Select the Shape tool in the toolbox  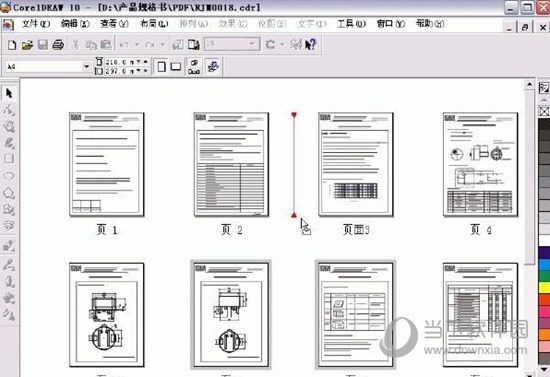tap(9, 110)
